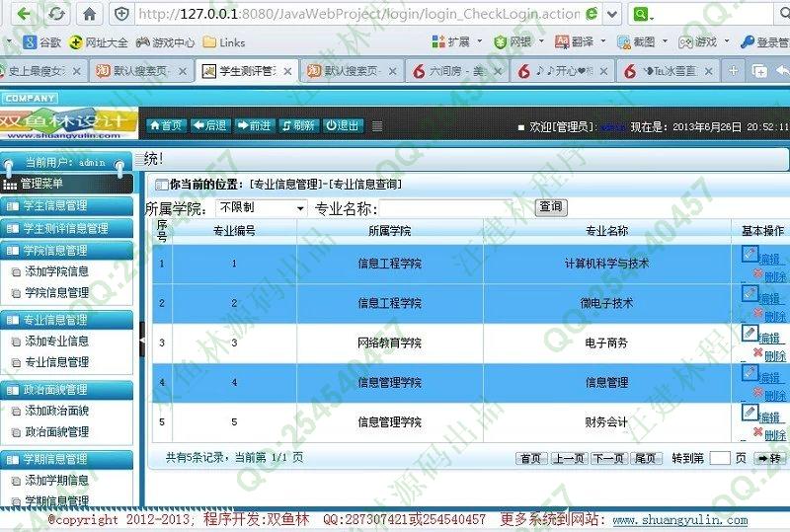Open the 截图 screenshot dropdown
790x532 pixels.
click(642, 41)
